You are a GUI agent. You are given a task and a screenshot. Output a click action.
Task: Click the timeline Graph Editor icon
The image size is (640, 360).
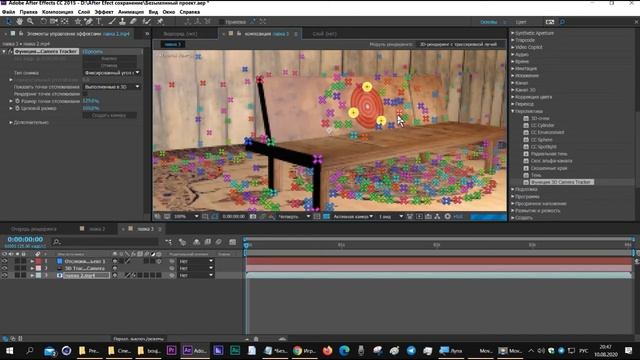pos(233,242)
